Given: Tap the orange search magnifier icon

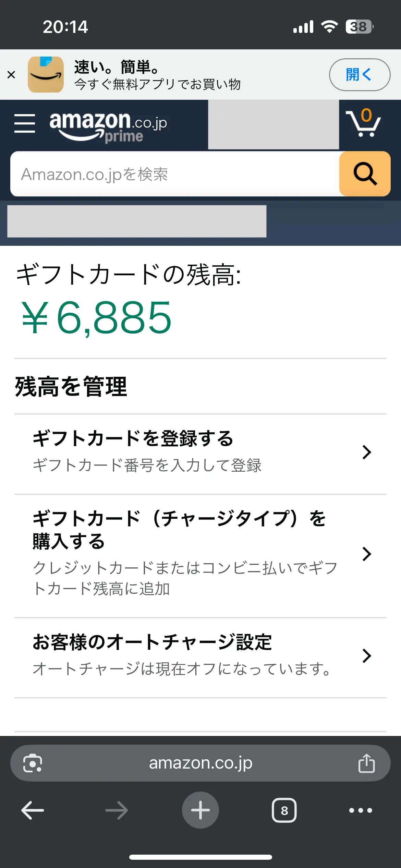Looking at the screenshot, I should 364,174.
